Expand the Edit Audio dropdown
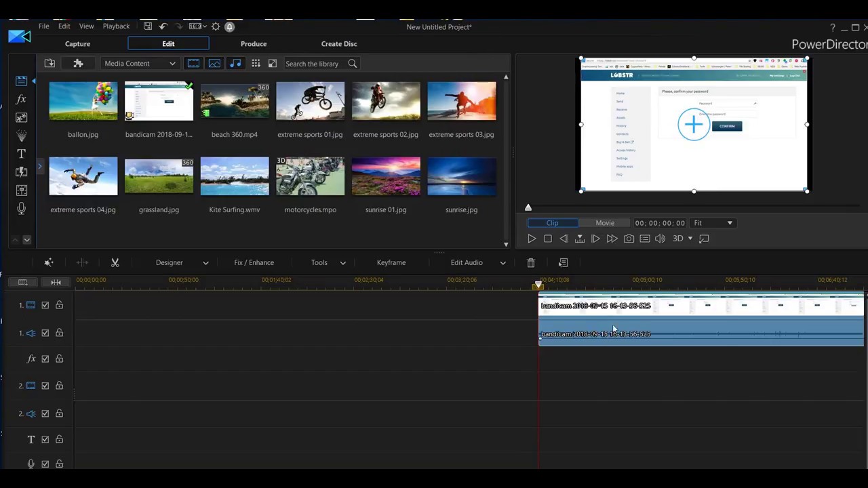 pos(502,262)
